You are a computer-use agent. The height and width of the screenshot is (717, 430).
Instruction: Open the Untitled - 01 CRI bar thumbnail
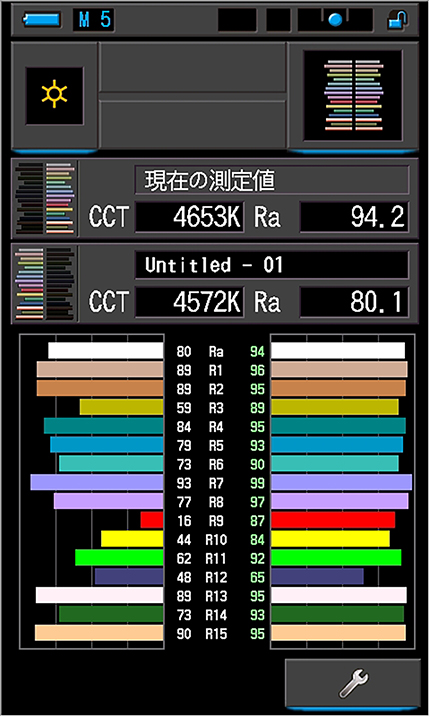click(x=45, y=284)
